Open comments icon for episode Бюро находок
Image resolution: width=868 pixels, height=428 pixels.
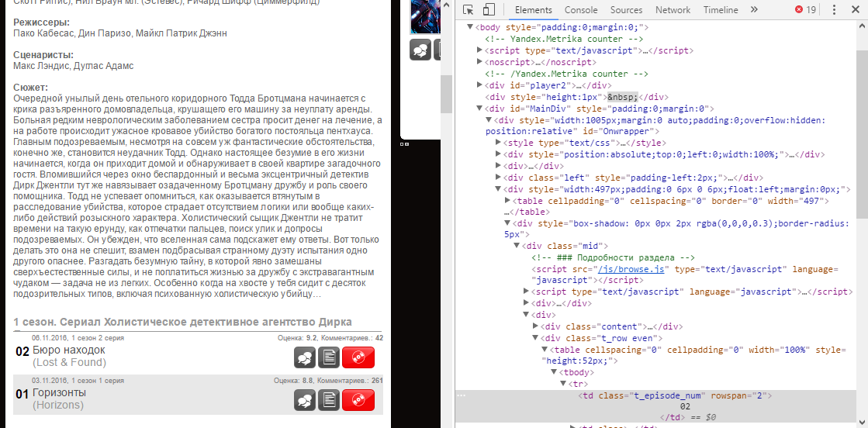pos(305,357)
